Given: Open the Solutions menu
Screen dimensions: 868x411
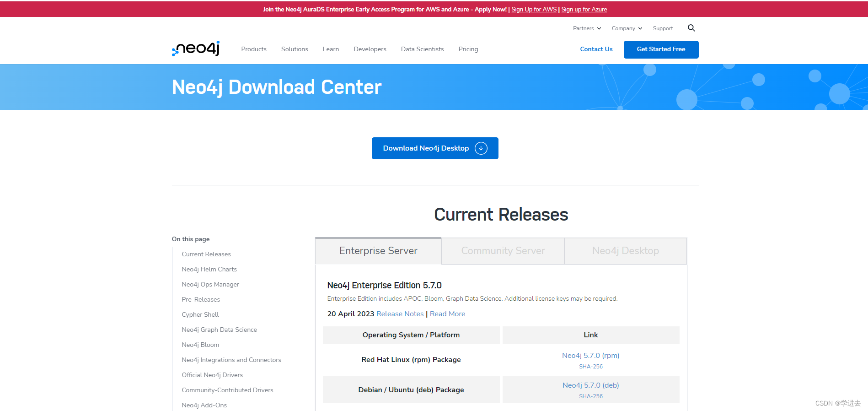Looking at the screenshot, I should pyautogui.click(x=295, y=49).
